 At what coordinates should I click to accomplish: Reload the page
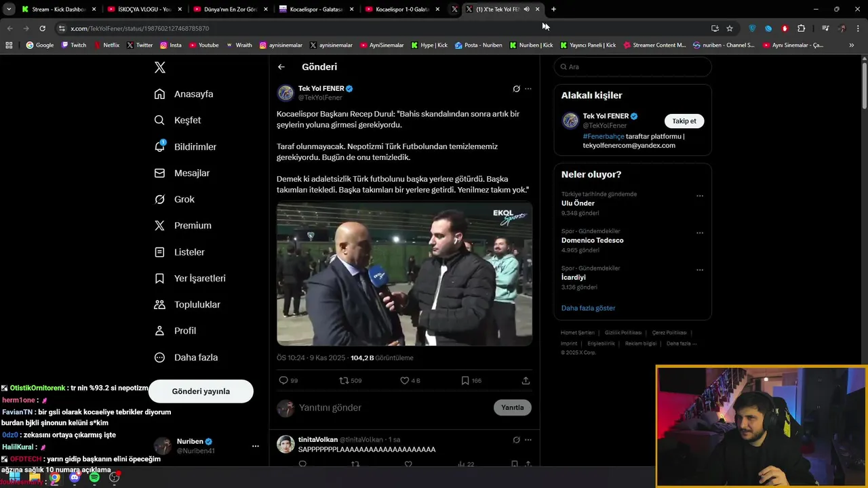pos(42,28)
